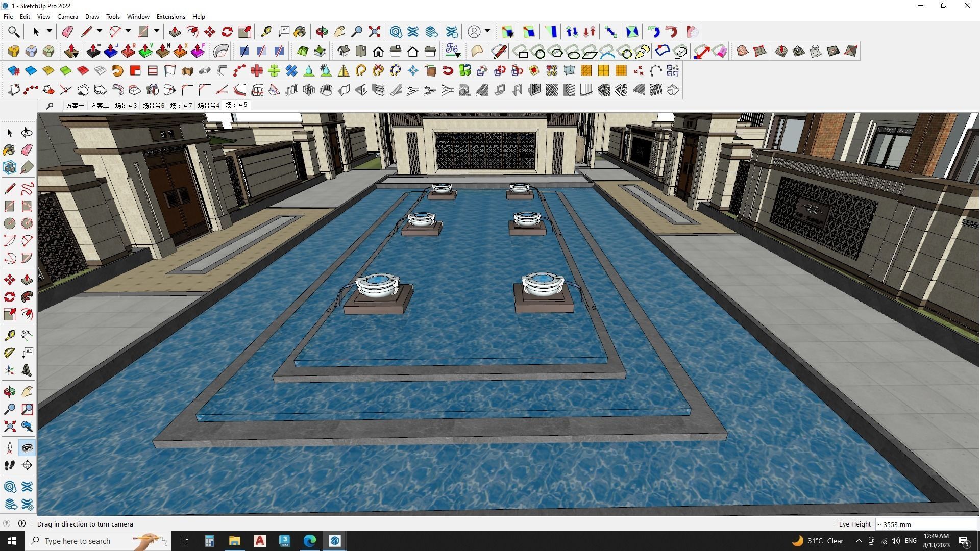Select the Paint Bucket tool in left panel
This screenshot has height=551, width=980.
pyautogui.click(x=9, y=149)
